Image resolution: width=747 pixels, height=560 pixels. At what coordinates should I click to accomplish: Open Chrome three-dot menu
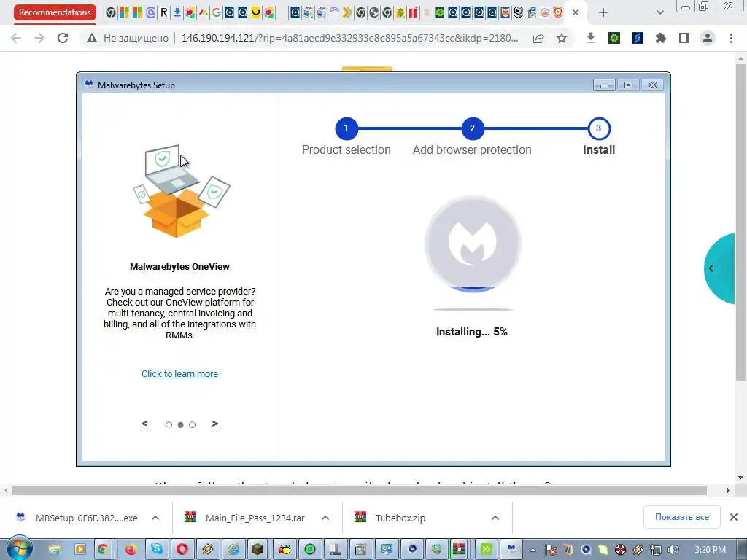coord(731,38)
